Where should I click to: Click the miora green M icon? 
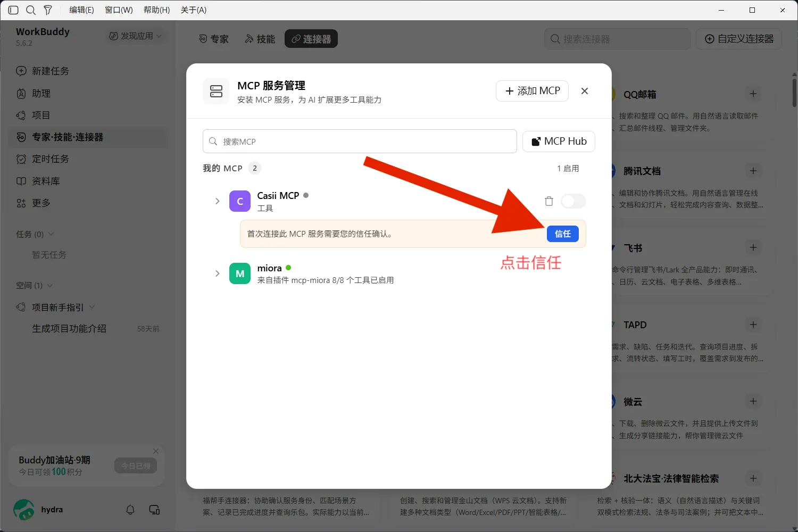[240, 273]
